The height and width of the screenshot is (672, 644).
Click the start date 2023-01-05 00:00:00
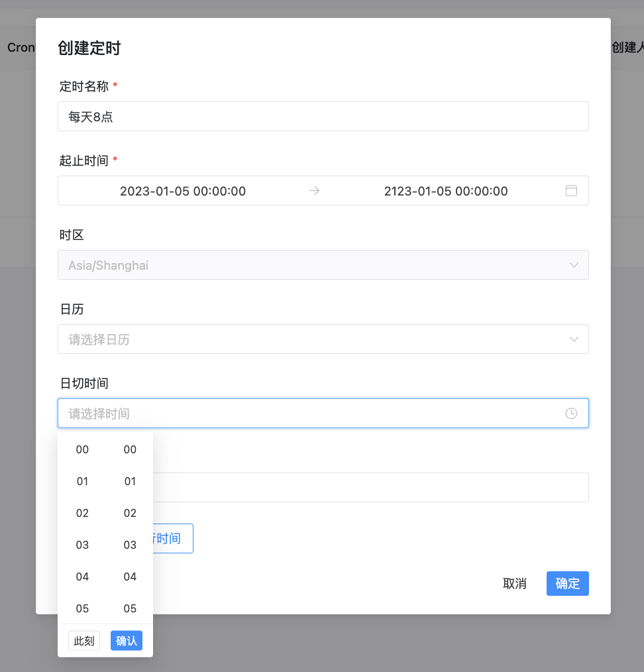pos(182,190)
